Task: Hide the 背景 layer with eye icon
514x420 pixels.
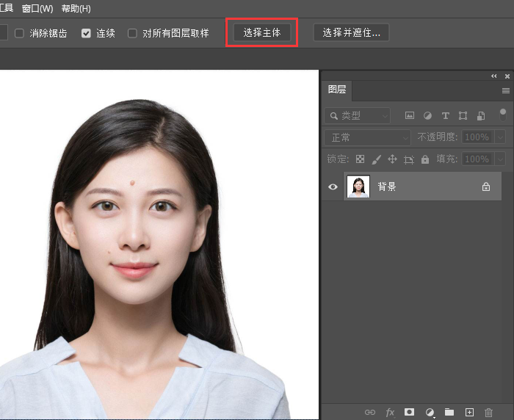Action: pos(333,187)
